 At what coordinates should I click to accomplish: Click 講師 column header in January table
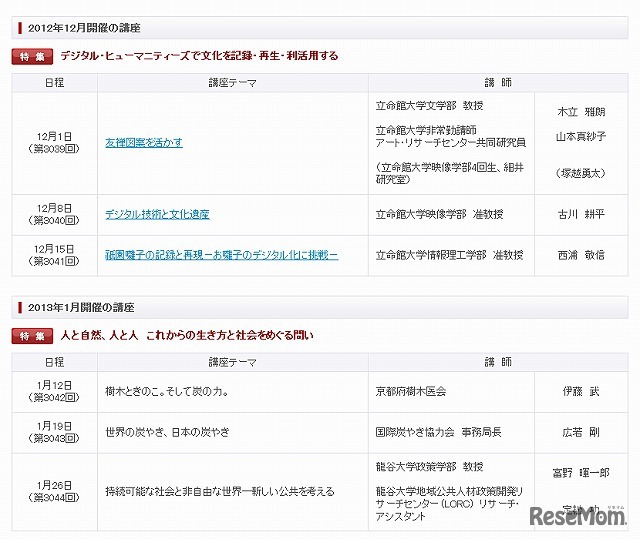pos(498,362)
